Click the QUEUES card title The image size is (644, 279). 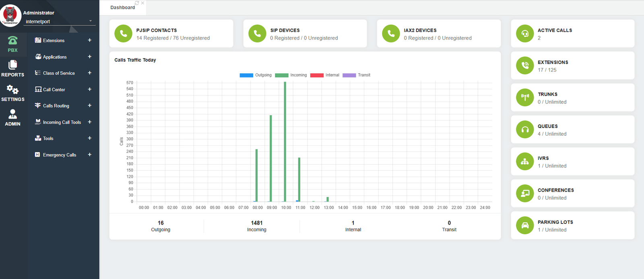547,126
